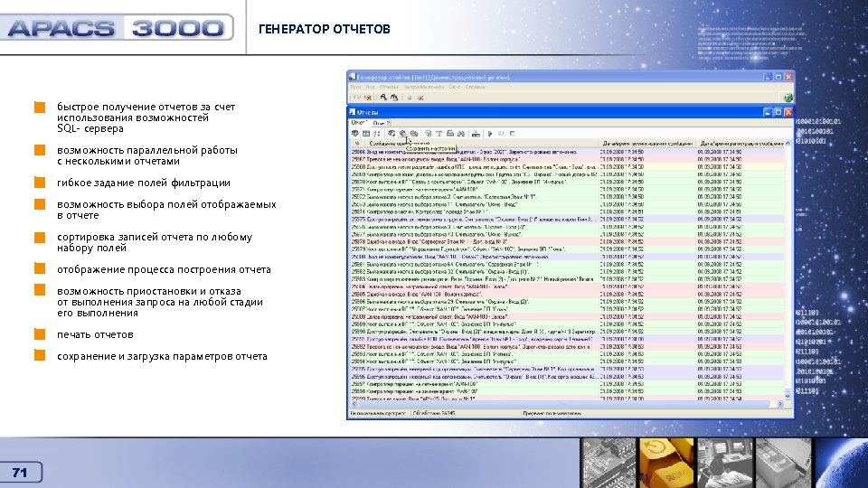868x488 pixels.
Task: Click the Отчеты window title icon
Action: (352, 112)
